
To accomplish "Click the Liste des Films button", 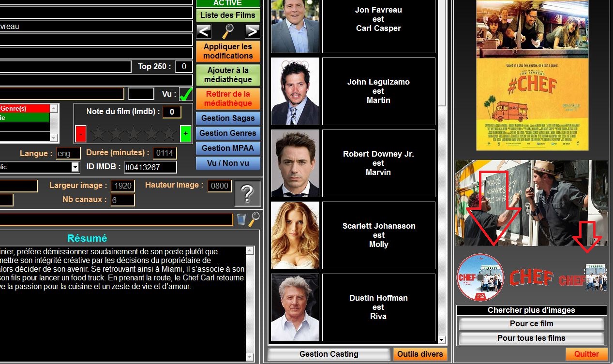I will (x=228, y=15).
